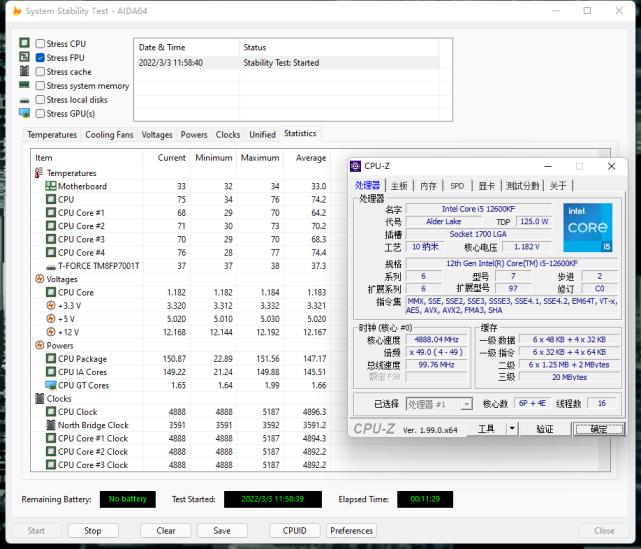Click the cache icon beside Stress cache

[x=25, y=71]
